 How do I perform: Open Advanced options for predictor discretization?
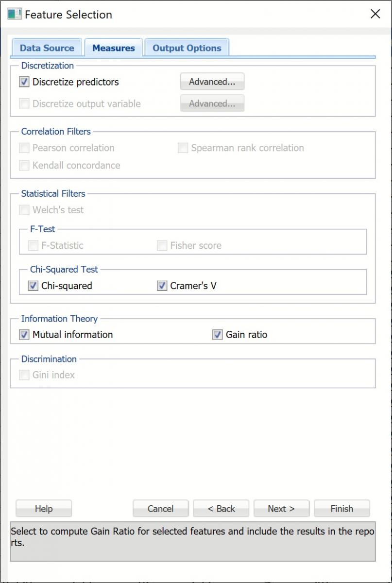[x=212, y=82]
